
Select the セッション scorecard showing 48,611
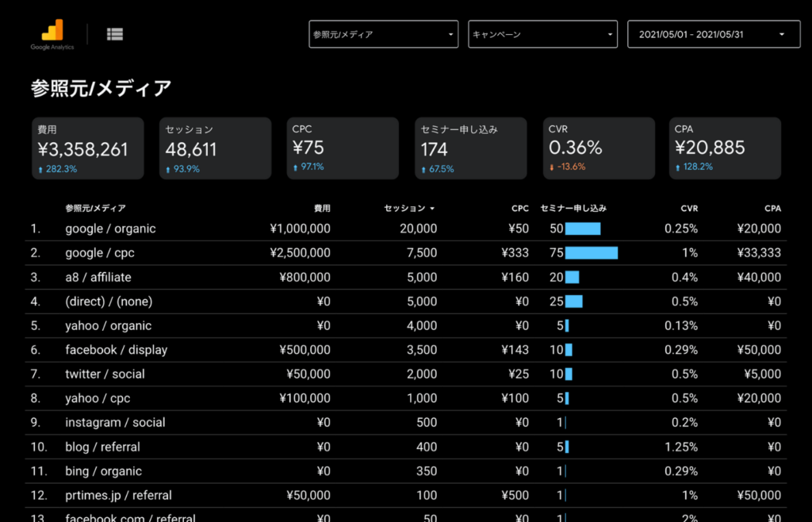[215, 148]
